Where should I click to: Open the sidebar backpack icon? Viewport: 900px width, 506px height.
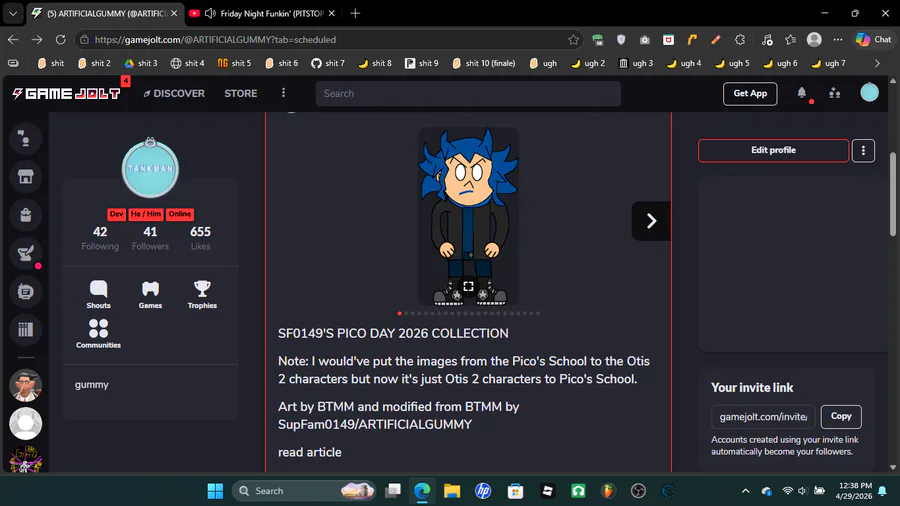click(25, 215)
